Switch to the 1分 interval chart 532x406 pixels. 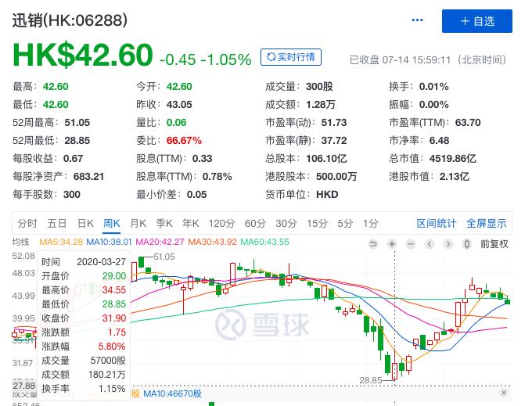click(x=370, y=223)
